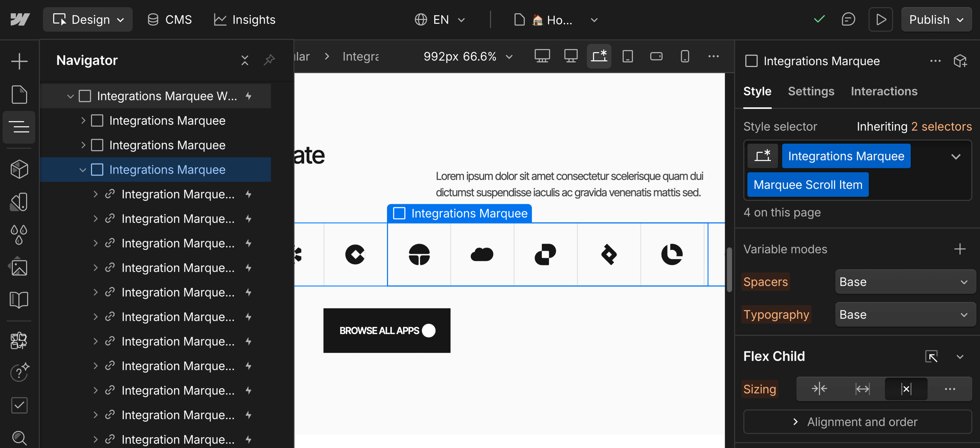
Task: Open the Apps panel
Action: tap(19, 340)
